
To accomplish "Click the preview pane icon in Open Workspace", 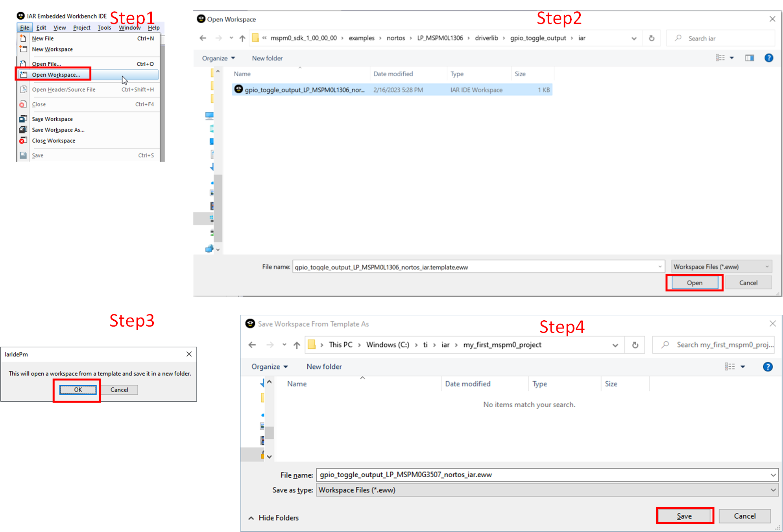I will pyautogui.click(x=749, y=58).
